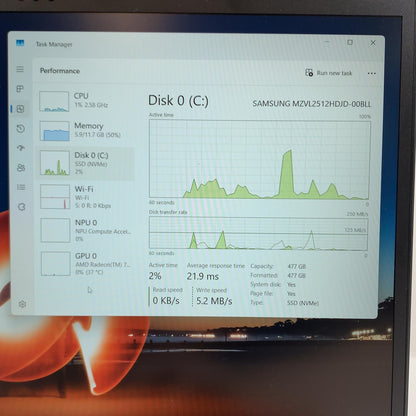Select the Wi-Fi performance item
This screenshot has width=416, height=416.
(x=86, y=197)
